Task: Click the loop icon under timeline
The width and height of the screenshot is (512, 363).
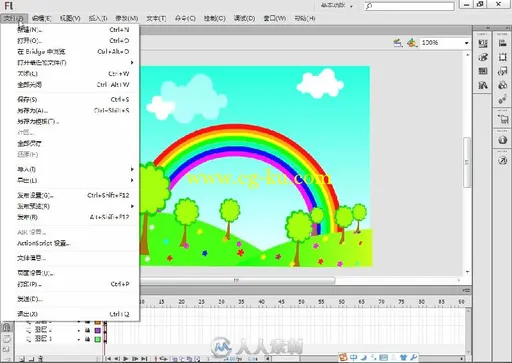Action: coord(164,359)
